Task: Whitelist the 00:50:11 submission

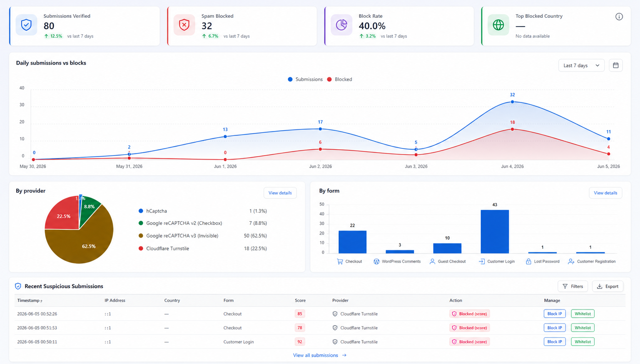Action: (x=583, y=342)
